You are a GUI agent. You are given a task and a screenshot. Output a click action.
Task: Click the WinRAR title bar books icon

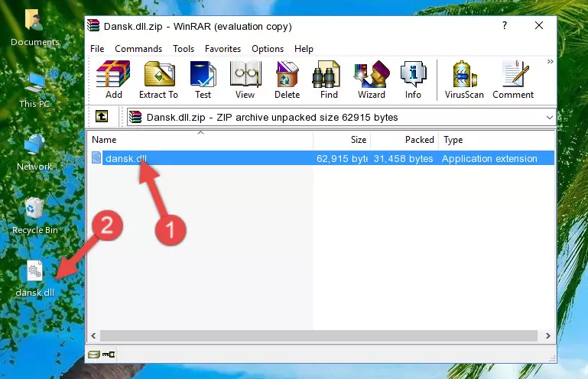tap(93, 25)
